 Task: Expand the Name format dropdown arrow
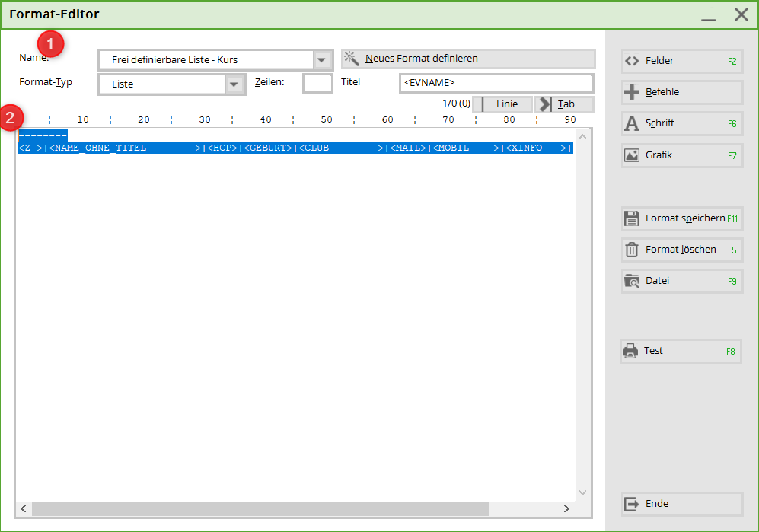[323, 60]
